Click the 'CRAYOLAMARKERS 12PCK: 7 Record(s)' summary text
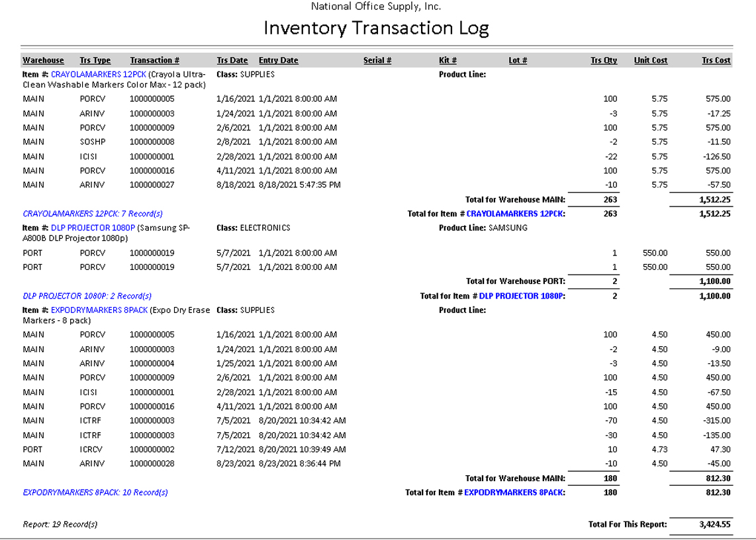The width and height of the screenshot is (756, 540). [93, 214]
